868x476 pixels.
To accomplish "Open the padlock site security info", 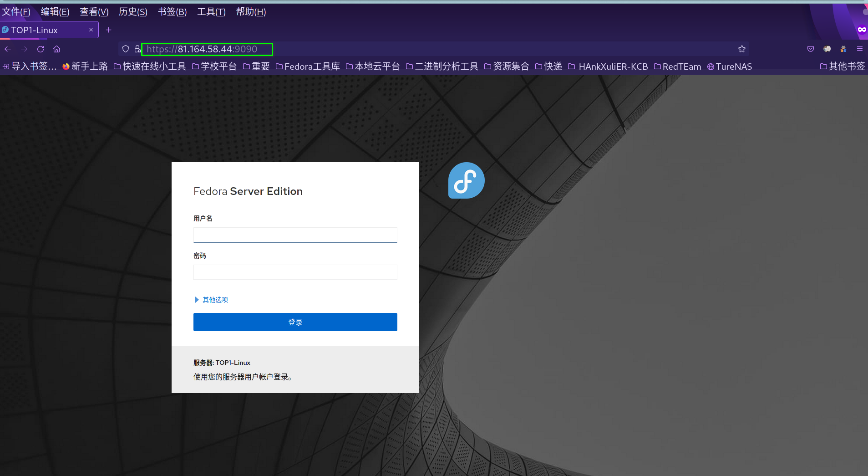I will 137,49.
